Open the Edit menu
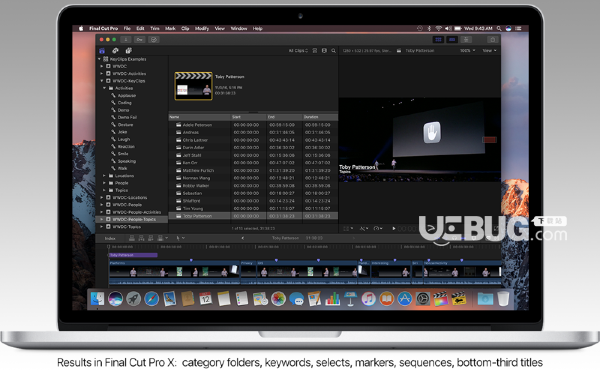The image size is (600, 375). point(140,28)
